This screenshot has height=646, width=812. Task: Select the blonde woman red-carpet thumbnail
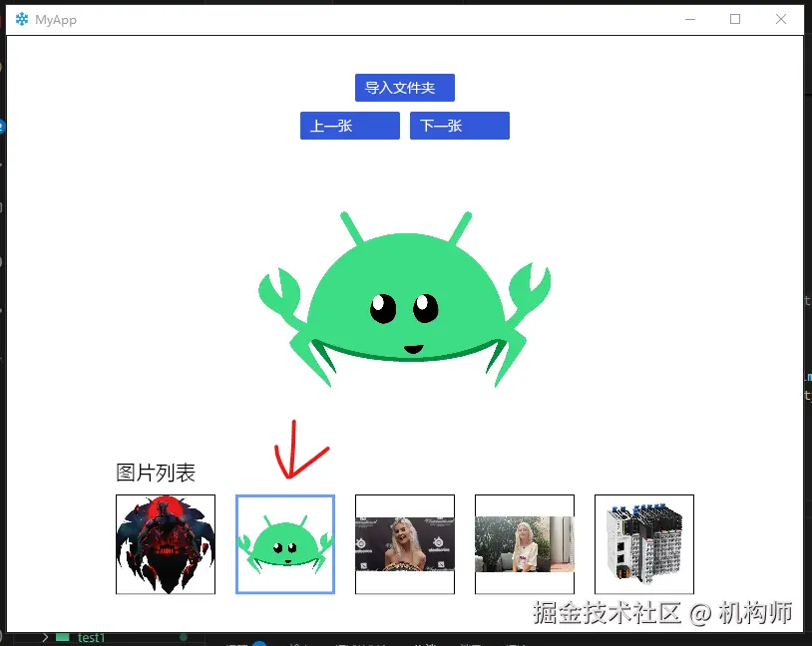click(404, 543)
